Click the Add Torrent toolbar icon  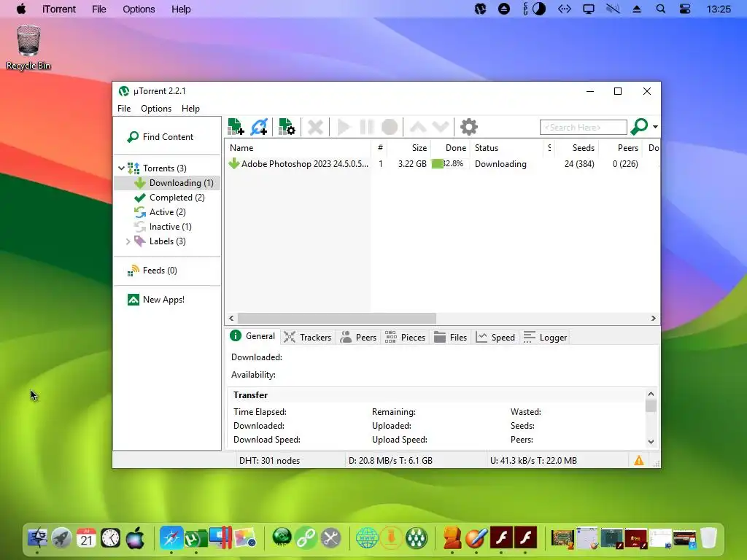click(236, 127)
